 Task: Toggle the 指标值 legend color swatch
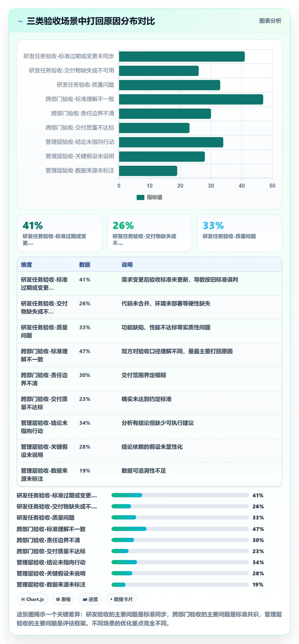click(140, 197)
